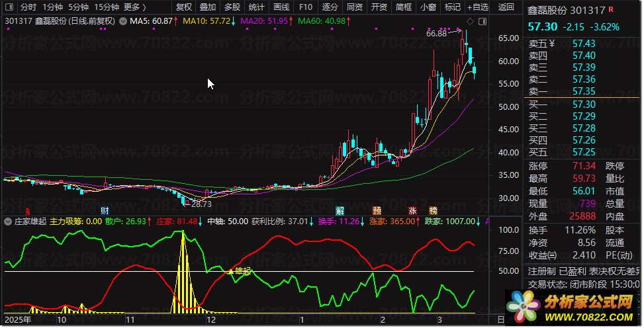Screen dimensions: 644x328
Task: Click the yellow 雄起 triangle signal
Action: tap(231, 271)
